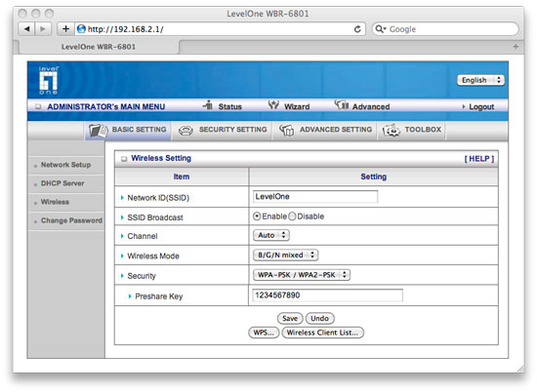Image resolution: width=537 pixels, height=392 pixels.
Task: Click the Preshare Key input field
Action: (x=327, y=295)
